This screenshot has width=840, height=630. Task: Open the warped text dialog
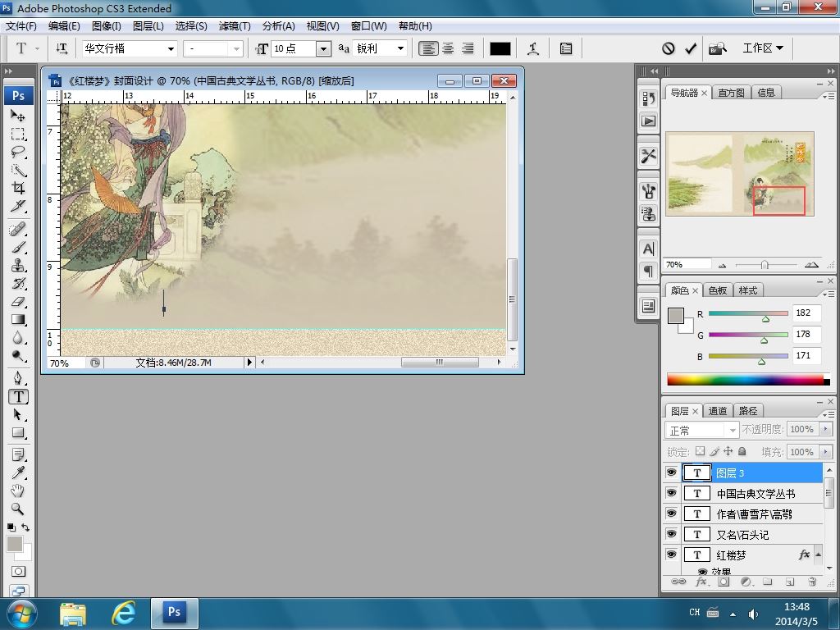(533, 48)
